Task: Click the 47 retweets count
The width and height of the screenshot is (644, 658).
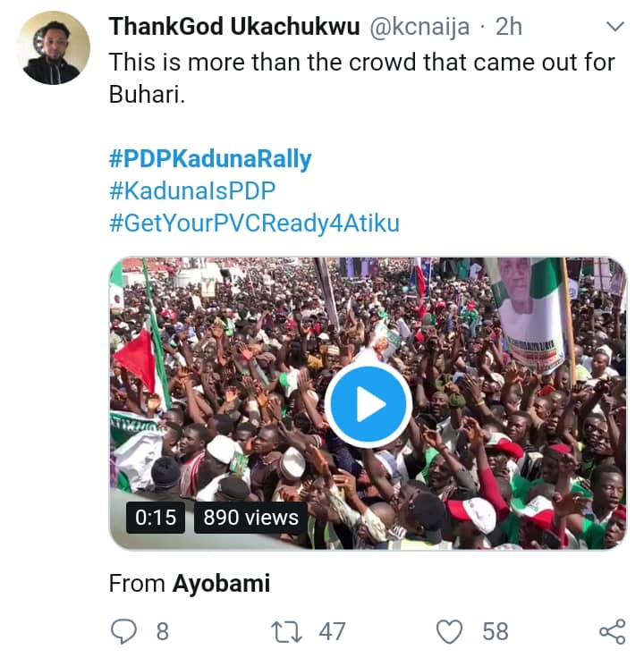Action: pyautogui.click(x=332, y=631)
